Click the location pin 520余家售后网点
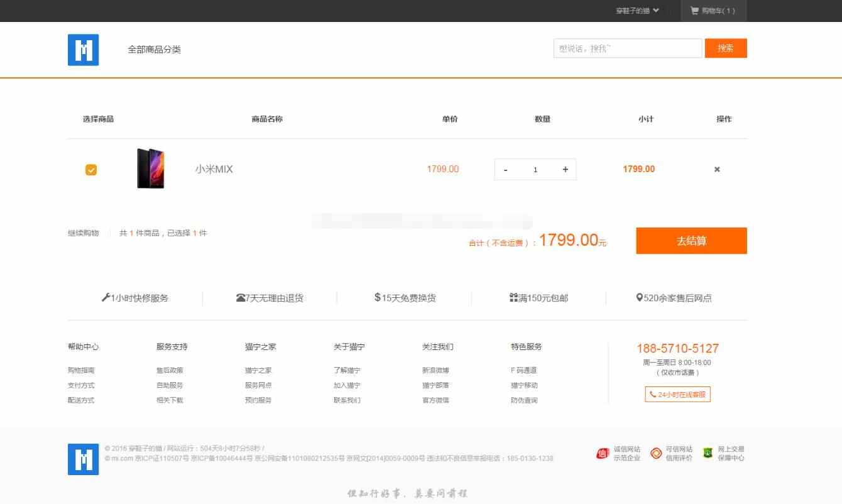The height and width of the screenshot is (504, 842). (674, 298)
